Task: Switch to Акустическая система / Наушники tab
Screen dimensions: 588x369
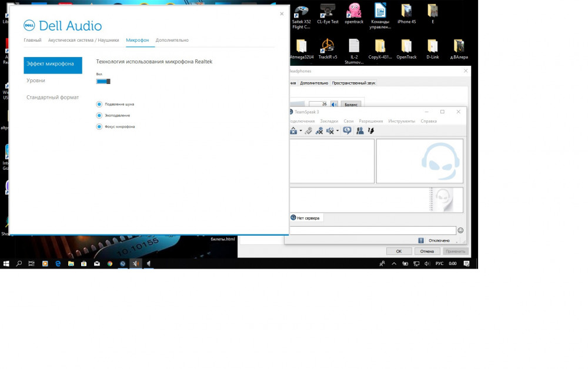Action: coord(83,40)
